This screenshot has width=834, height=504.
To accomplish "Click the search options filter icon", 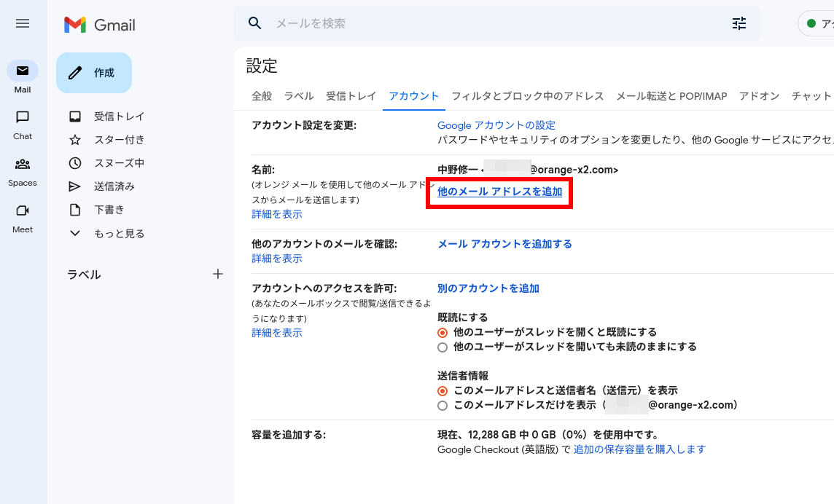I will tap(739, 23).
